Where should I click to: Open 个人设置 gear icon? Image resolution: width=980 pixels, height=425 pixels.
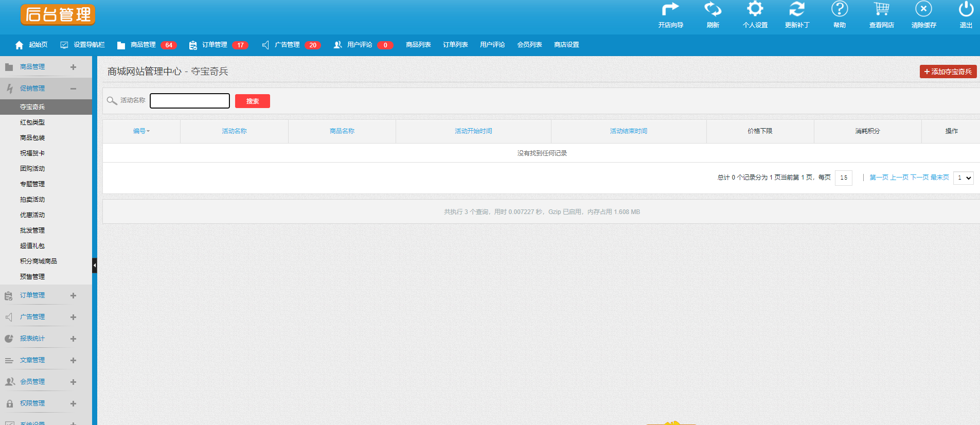pos(755,9)
